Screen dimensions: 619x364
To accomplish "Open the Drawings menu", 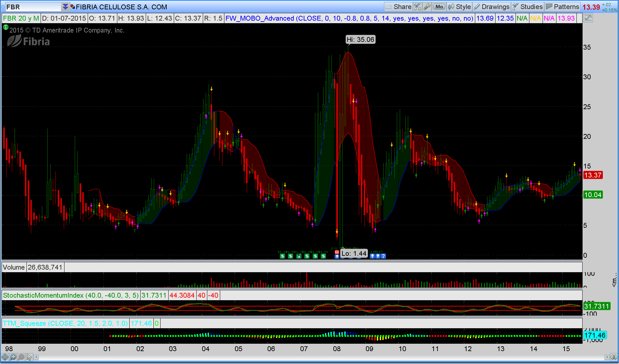I will pos(492,7).
